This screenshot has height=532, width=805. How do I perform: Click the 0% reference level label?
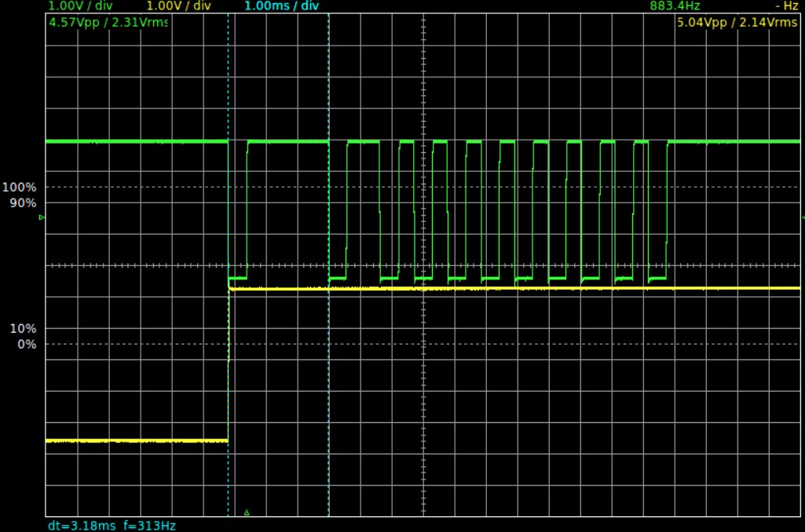click(x=27, y=344)
